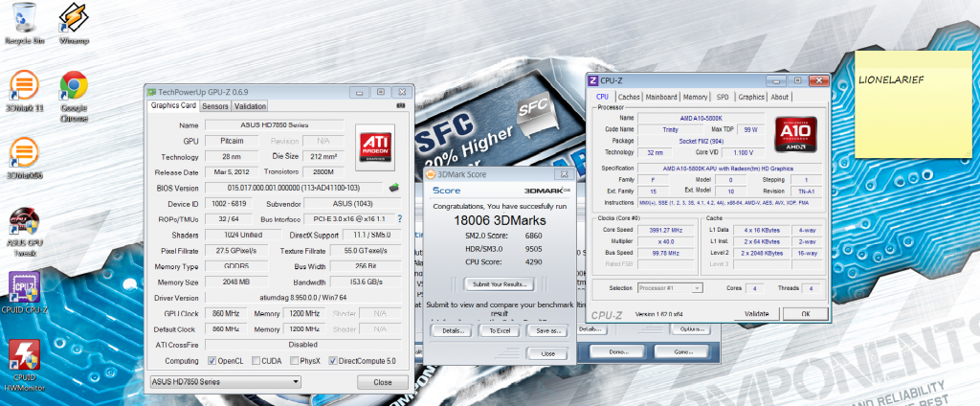Click core speed value 3991.27 MHz
Image resolution: width=980 pixels, height=406 pixels.
pyautogui.click(x=667, y=230)
